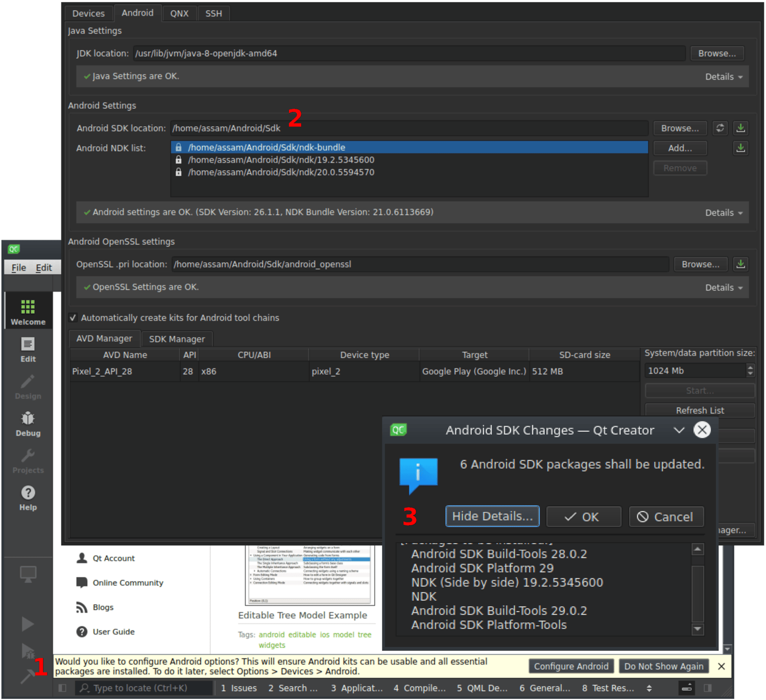This screenshot has height=700, width=766.
Task: Click Hide Details button in dialog
Action: (492, 517)
